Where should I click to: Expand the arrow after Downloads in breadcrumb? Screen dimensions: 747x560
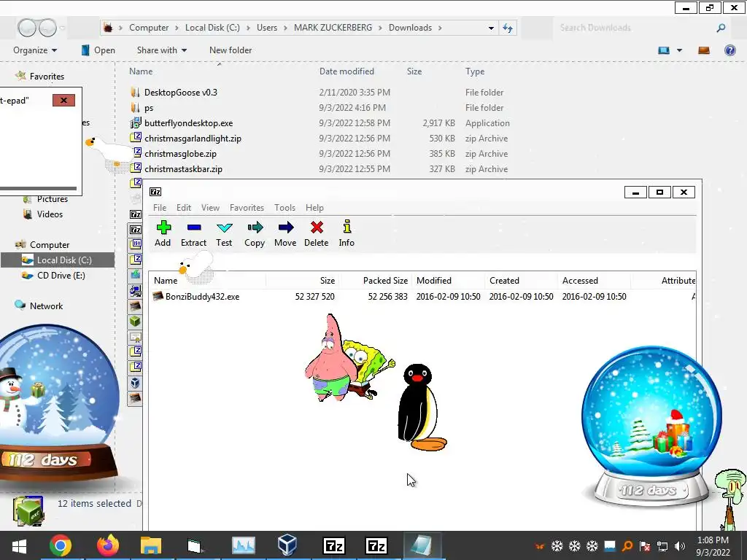[x=440, y=28]
